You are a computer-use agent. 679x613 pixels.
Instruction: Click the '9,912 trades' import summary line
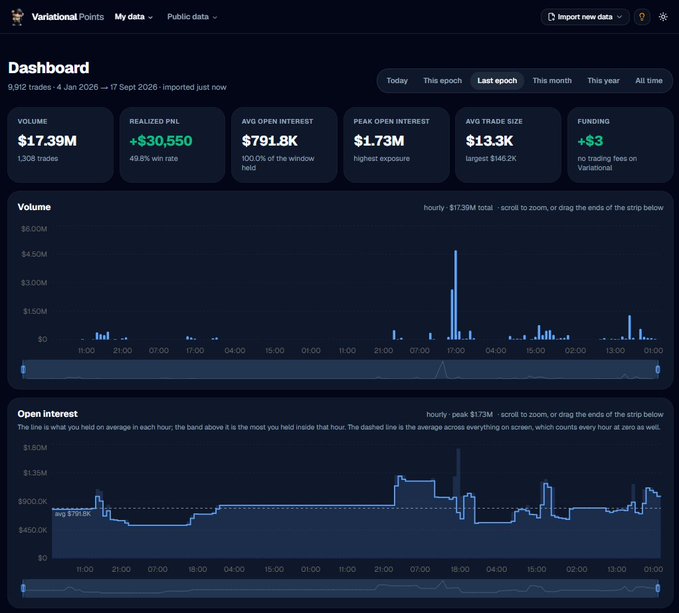(x=117, y=87)
